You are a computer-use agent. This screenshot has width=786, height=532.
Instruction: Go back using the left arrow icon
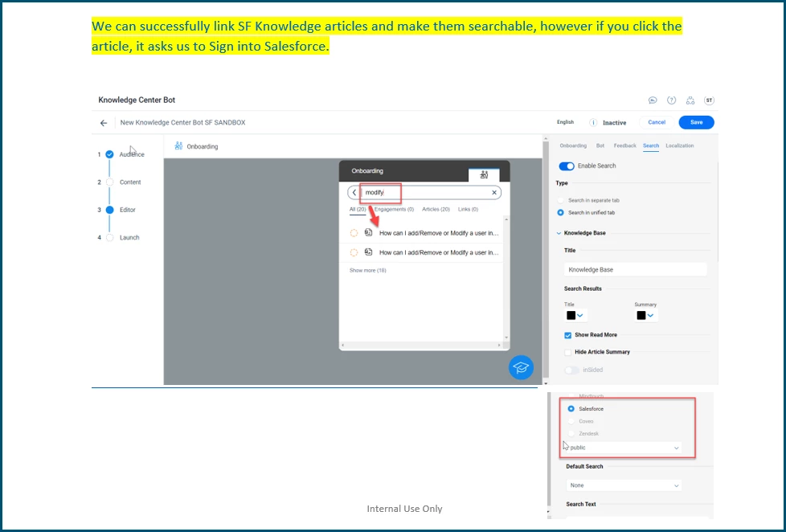tap(103, 123)
